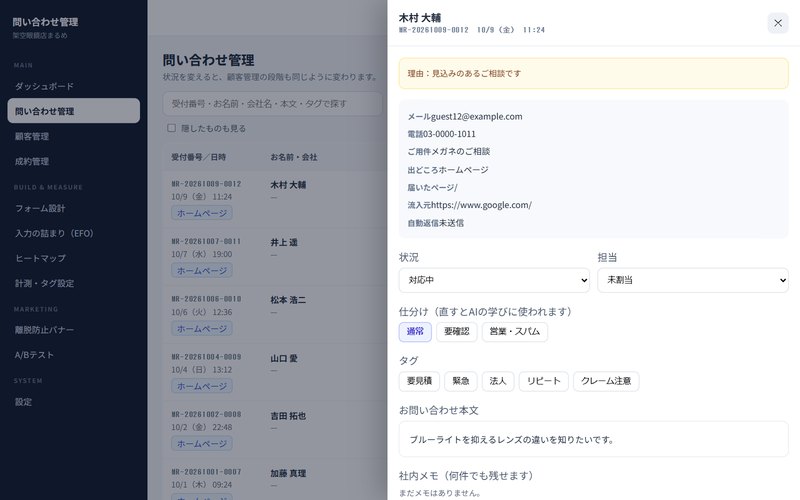Click the inquiry search field

point(272,104)
